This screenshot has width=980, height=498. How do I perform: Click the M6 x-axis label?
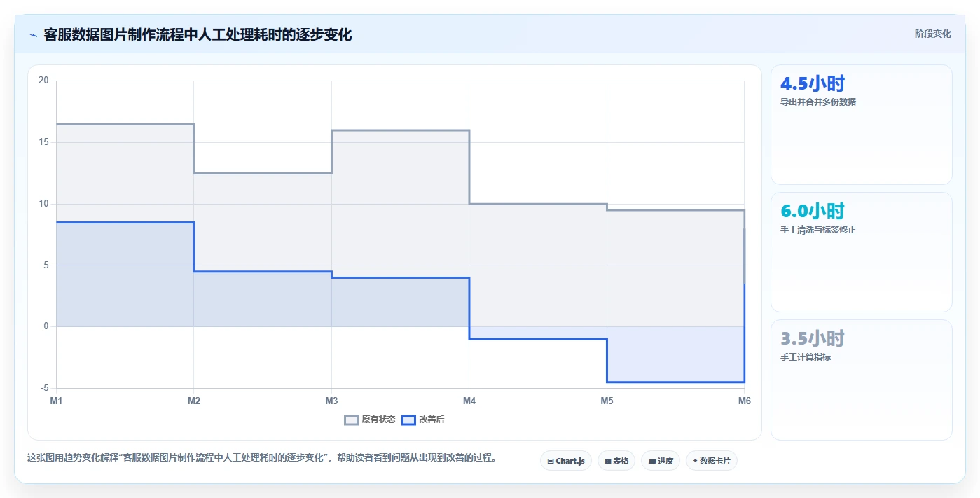pyautogui.click(x=745, y=401)
